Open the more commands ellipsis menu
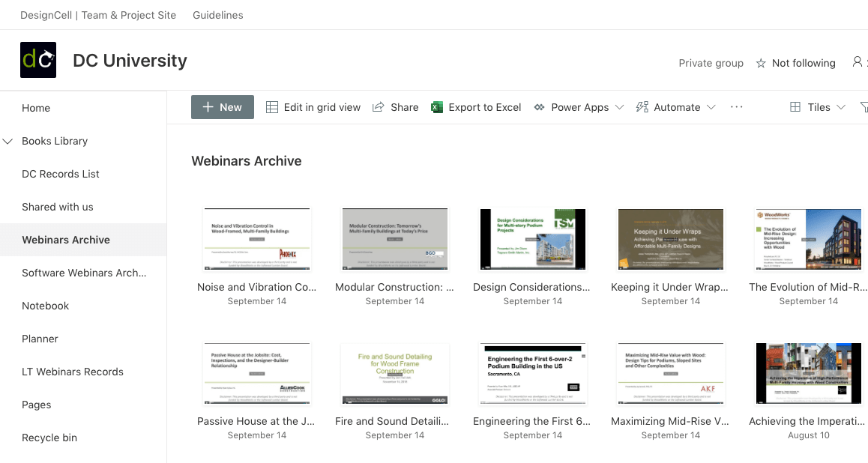 (x=736, y=107)
